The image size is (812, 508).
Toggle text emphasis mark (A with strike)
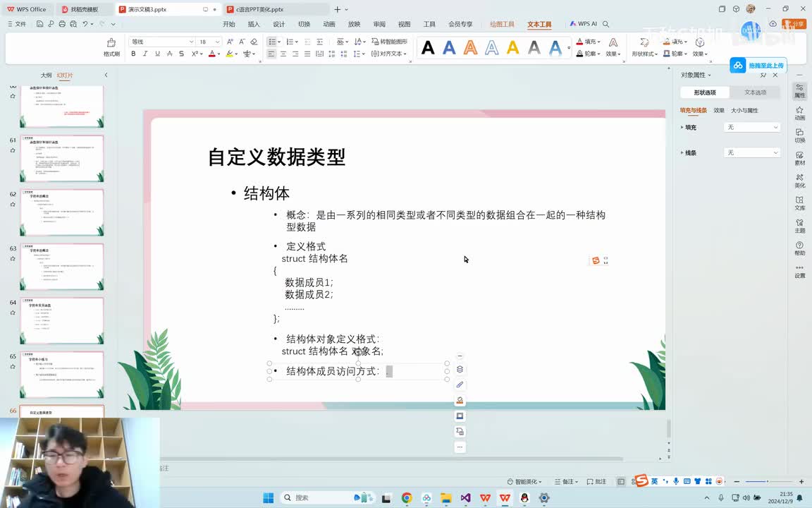click(x=169, y=54)
